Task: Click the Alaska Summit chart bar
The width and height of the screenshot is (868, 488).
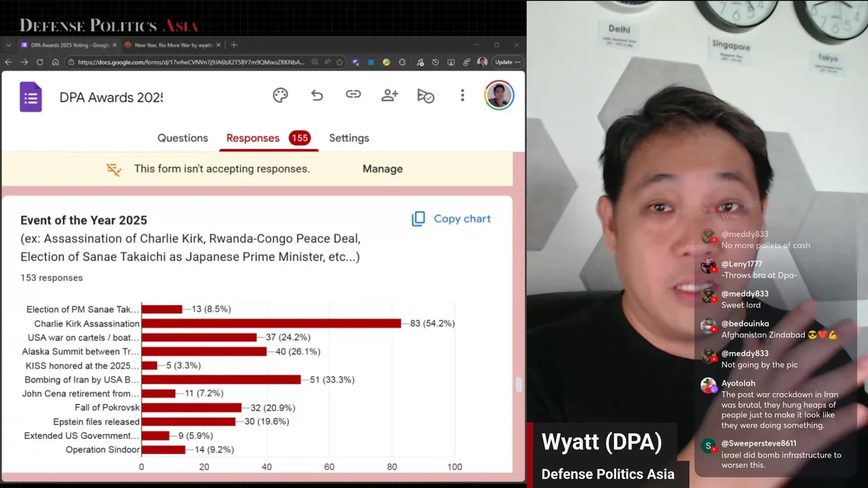Action: (204, 351)
